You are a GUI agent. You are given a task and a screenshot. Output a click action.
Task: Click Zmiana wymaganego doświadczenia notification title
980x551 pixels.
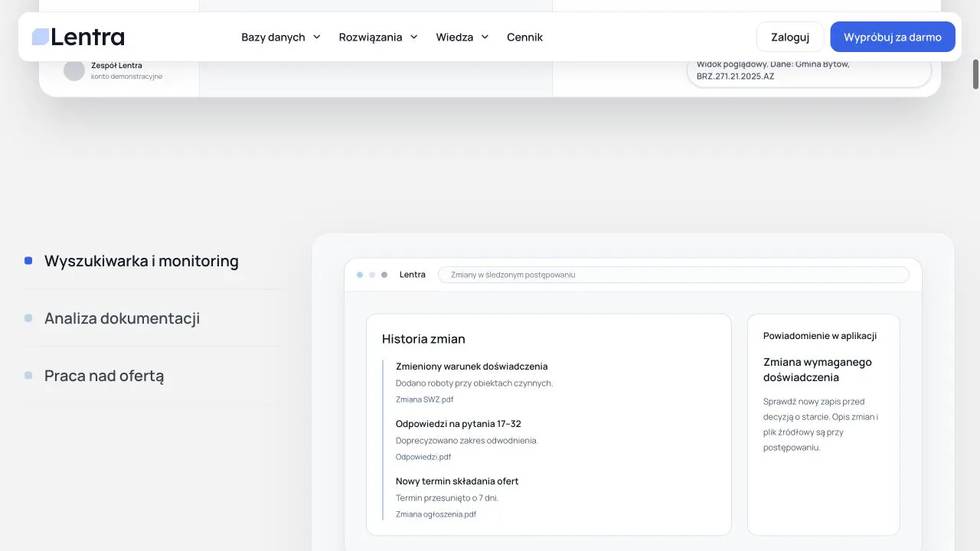coord(818,370)
